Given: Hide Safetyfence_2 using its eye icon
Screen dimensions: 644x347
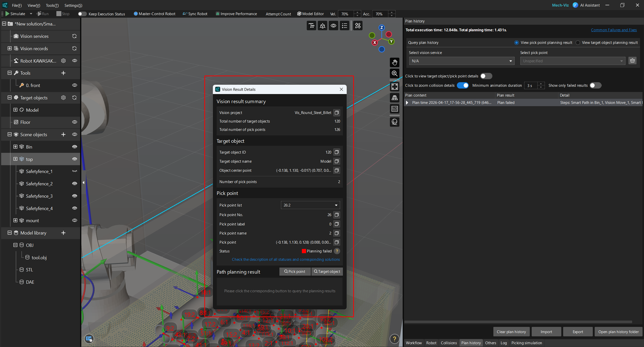Looking at the screenshot, I should tap(75, 184).
